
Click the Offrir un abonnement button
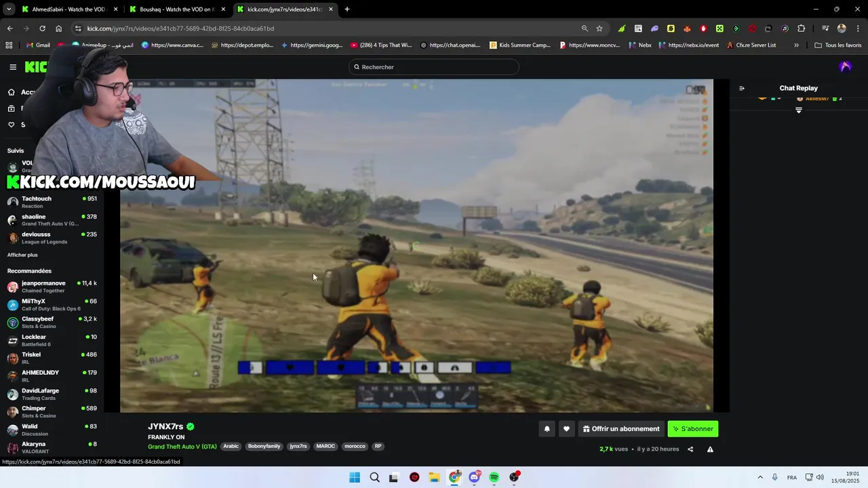coord(621,428)
